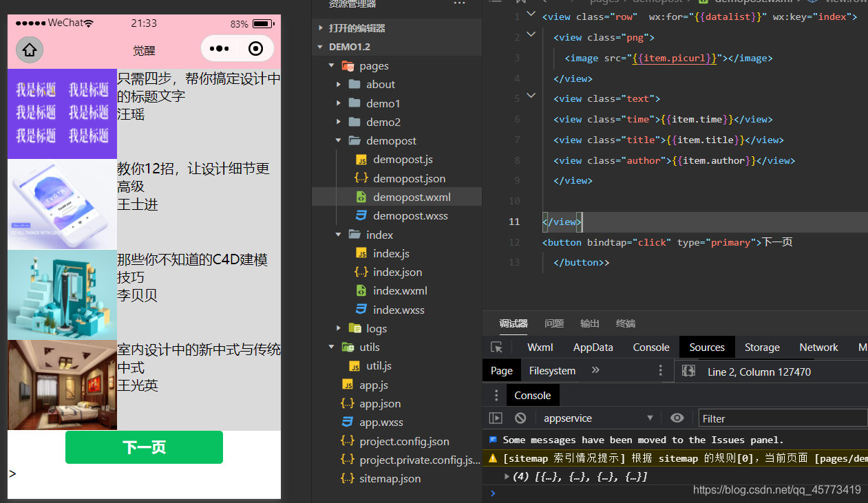Open the capsule menu dots in simulator

click(x=219, y=49)
